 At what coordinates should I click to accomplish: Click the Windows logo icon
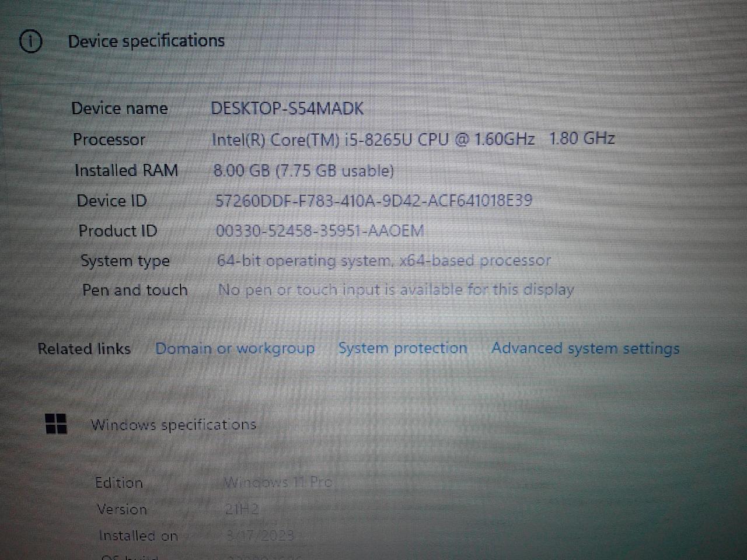coord(56,424)
